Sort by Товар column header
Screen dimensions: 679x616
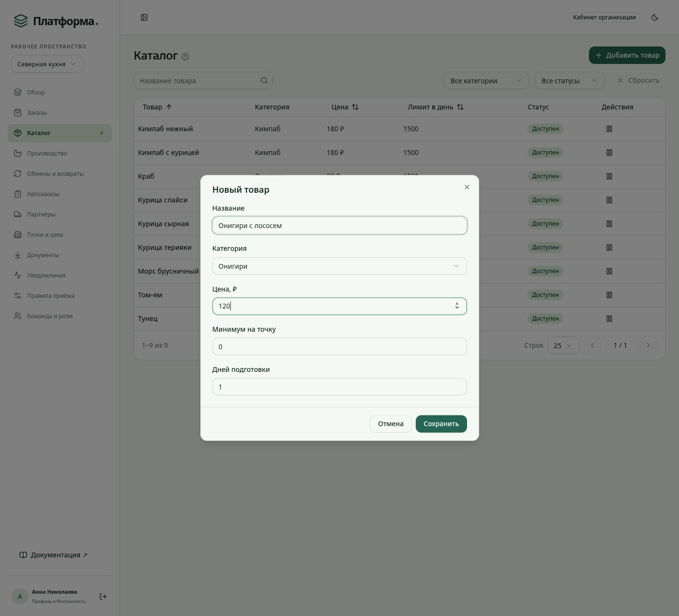coord(157,107)
